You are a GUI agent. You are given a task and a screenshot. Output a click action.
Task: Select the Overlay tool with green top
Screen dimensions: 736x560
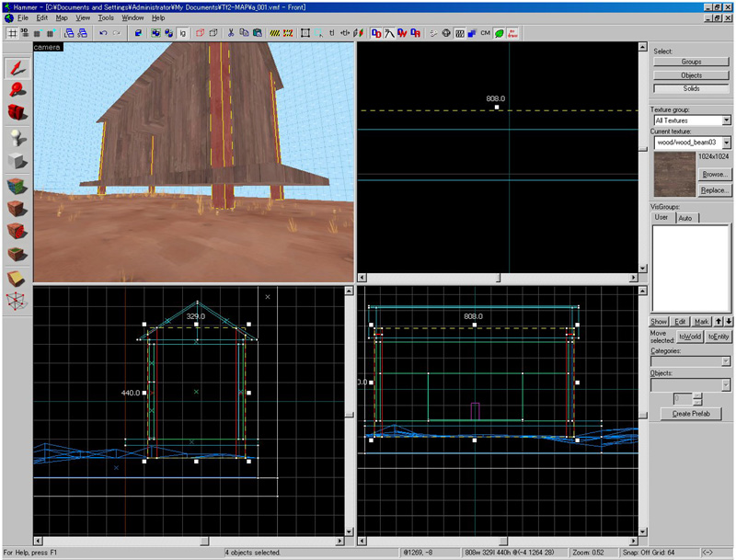tap(17, 254)
